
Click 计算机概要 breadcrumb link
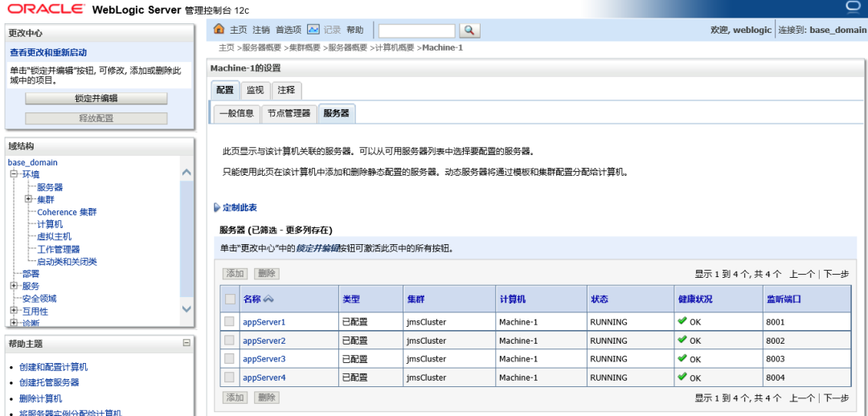pos(395,47)
